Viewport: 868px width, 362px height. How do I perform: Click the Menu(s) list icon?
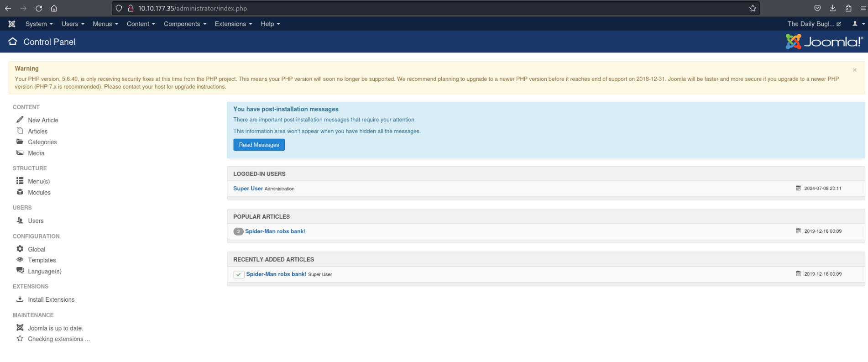[20, 181]
